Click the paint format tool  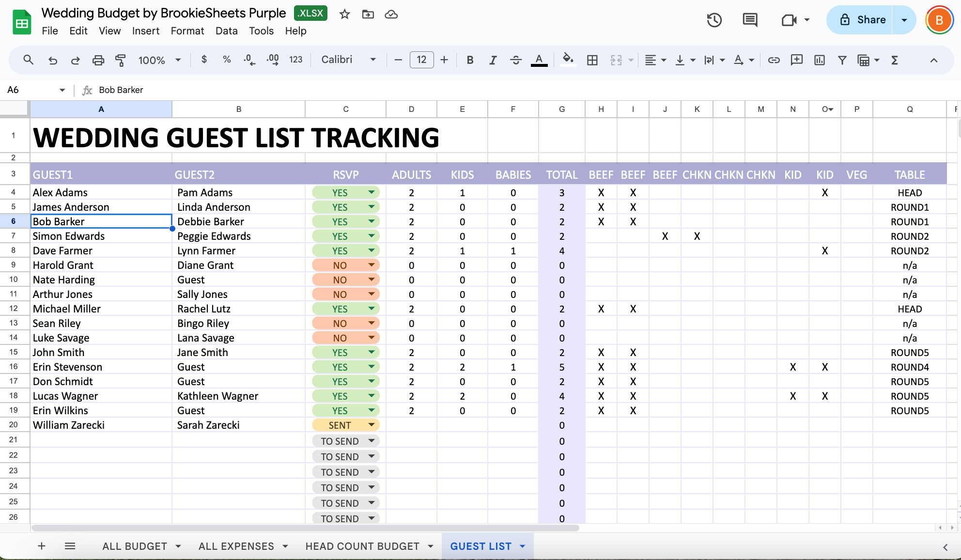click(x=121, y=60)
